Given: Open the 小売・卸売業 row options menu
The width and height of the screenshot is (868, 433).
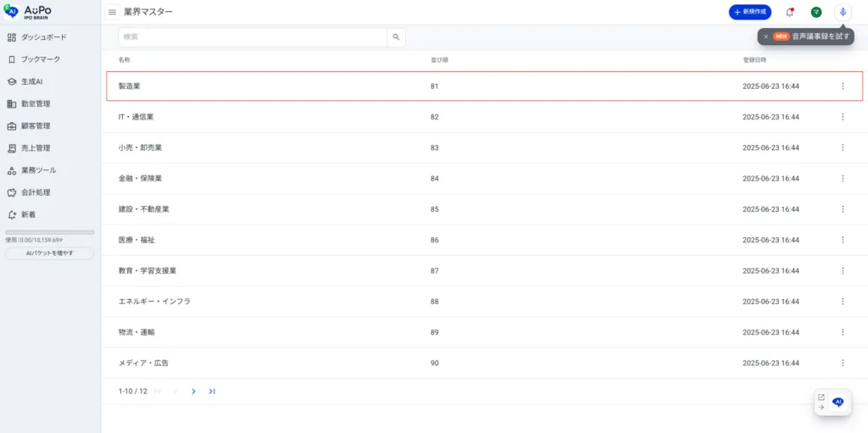Looking at the screenshot, I should [x=843, y=147].
